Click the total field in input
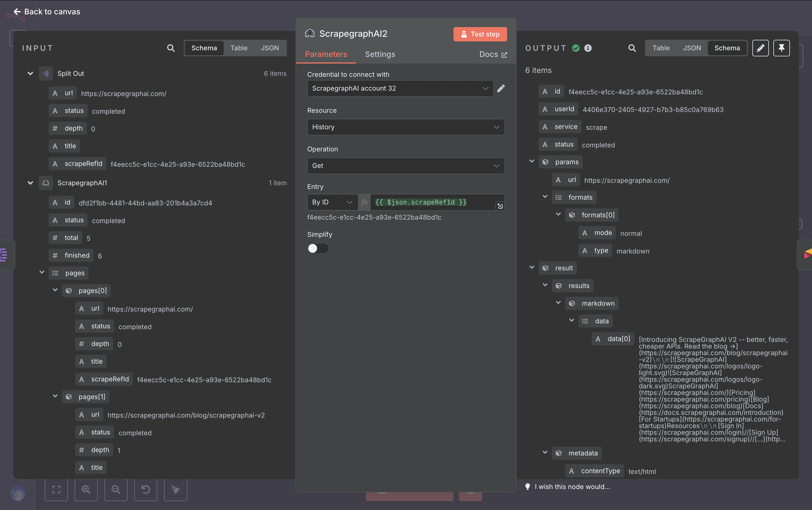Image resolution: width=812 pixels, height=510 pixels. 65,238
